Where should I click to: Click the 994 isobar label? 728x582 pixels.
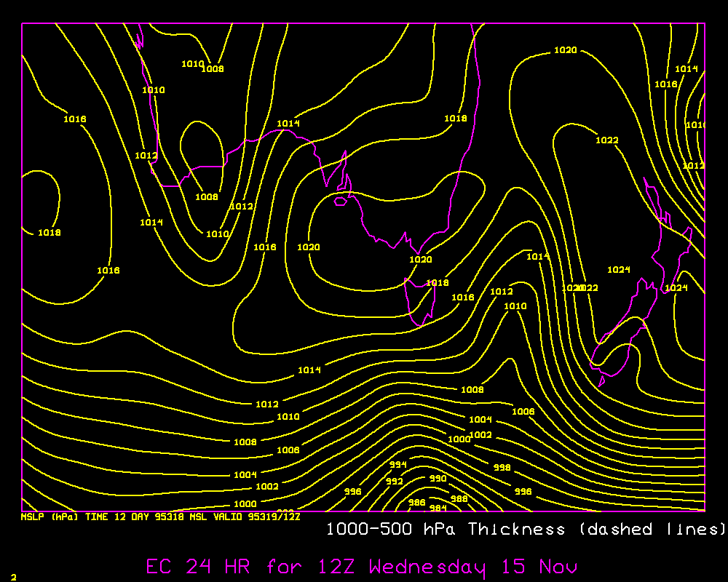(x=397, y=464)
